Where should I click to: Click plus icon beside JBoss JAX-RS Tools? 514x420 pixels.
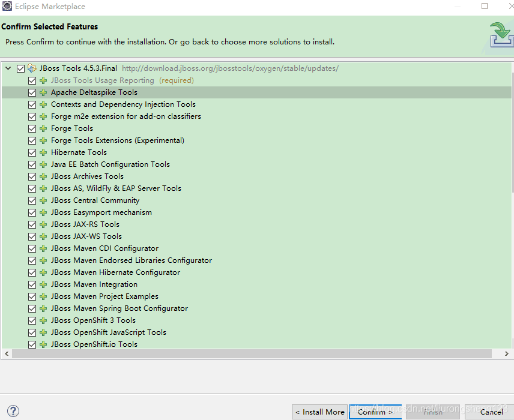coord(43,224)
